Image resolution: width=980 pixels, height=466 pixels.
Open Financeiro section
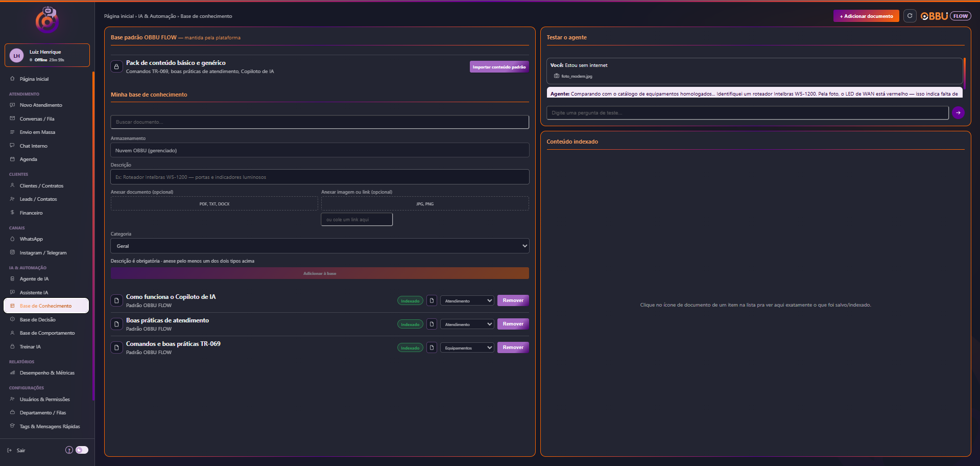click(x=31, y=213)
